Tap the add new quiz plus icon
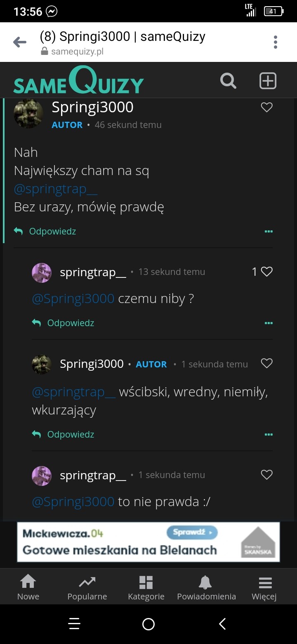The width and height of the screenshot is (297, 644). [268, 81]
